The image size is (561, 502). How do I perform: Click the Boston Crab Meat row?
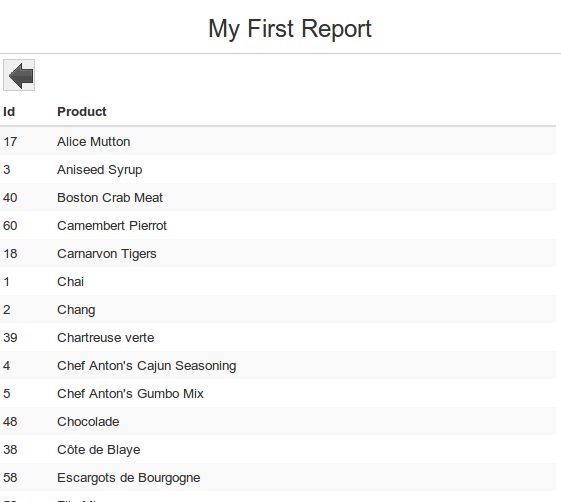coord(278,198)
